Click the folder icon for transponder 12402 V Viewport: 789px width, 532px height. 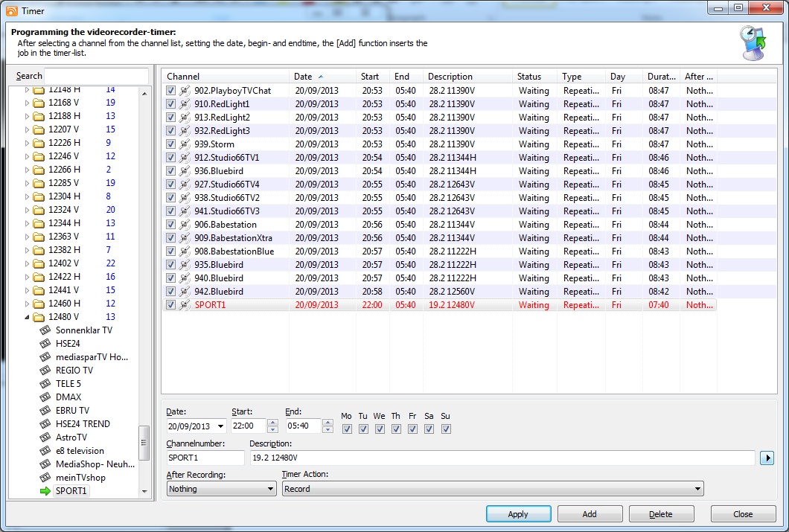[39, 263]
